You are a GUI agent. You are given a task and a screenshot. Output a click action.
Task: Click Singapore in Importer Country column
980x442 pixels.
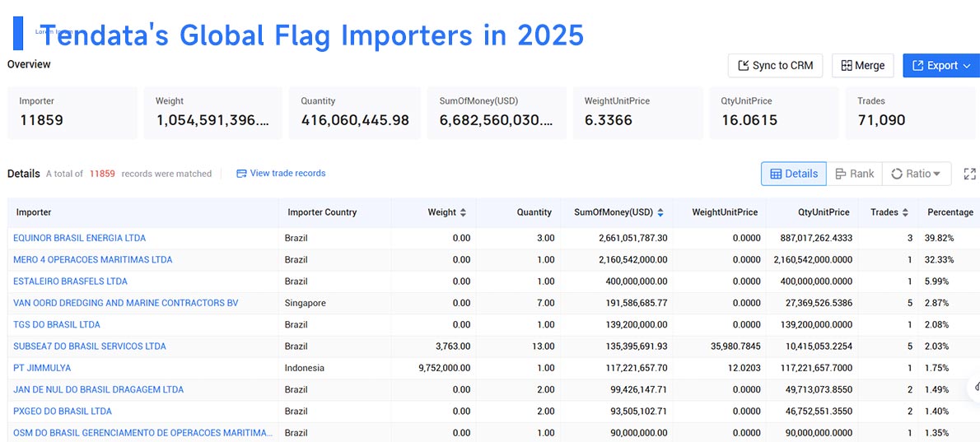(305, 303)
